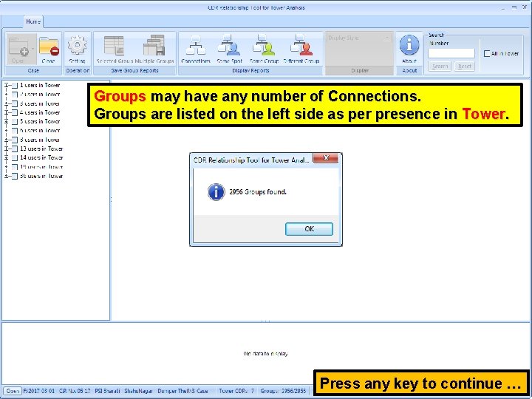Image resolution: width=532 pixels, height=399 pixels.
Task: Open the arrow beside the Open icon
Action: [x=33, y=50]
